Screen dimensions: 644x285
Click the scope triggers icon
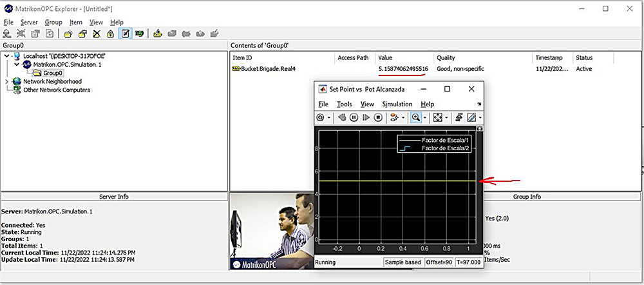click(460, 117)
